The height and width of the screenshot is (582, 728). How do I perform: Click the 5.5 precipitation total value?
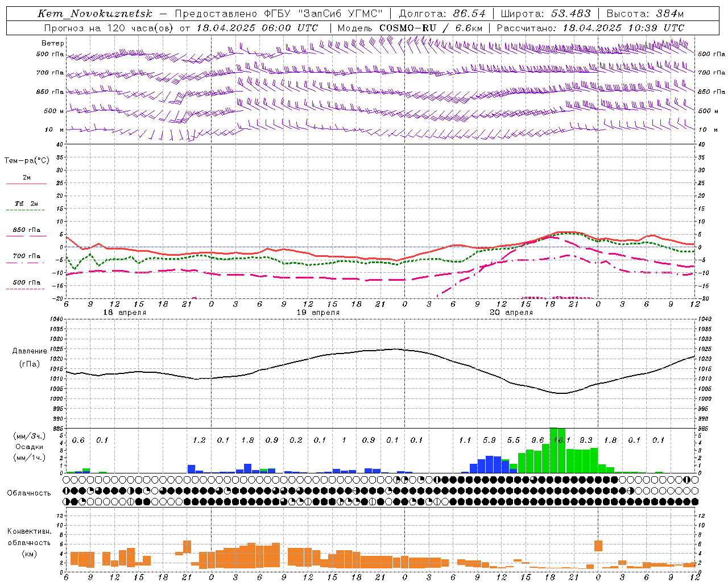pos(513,440)
